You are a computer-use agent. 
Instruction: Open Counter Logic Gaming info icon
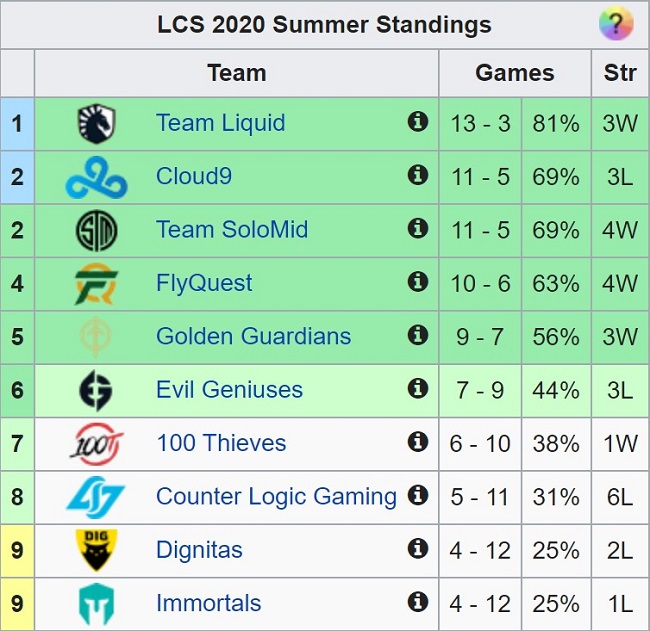pos(418,495)
